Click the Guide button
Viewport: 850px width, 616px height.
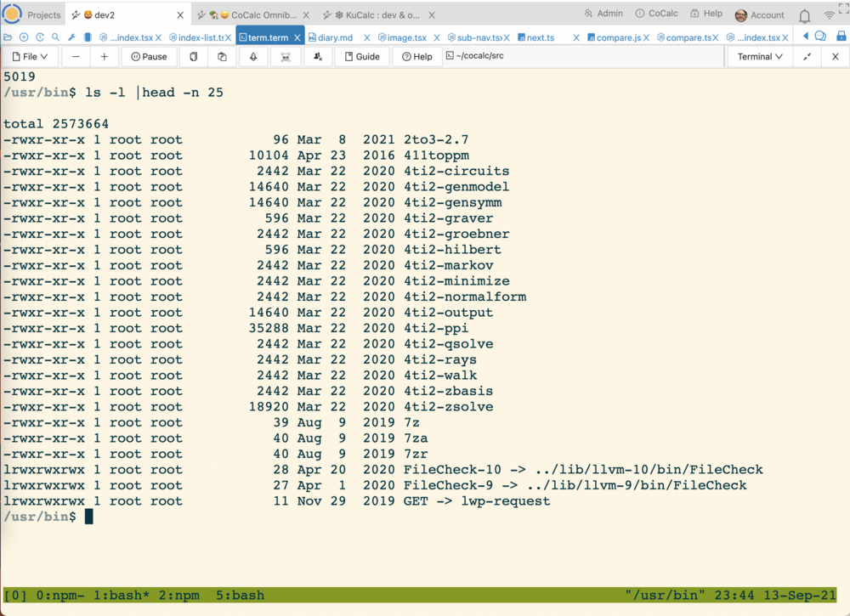click(361, 57)
